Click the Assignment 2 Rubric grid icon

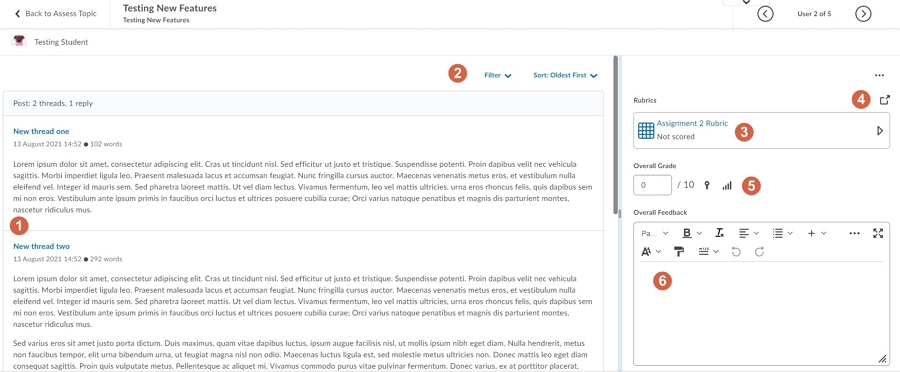point(646,130)
